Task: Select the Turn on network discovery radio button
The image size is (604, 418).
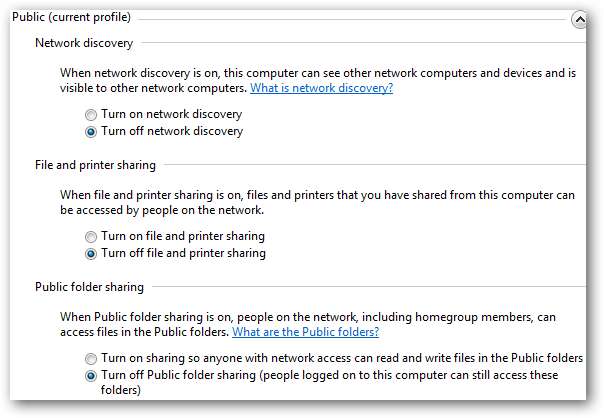Action: 92,115
